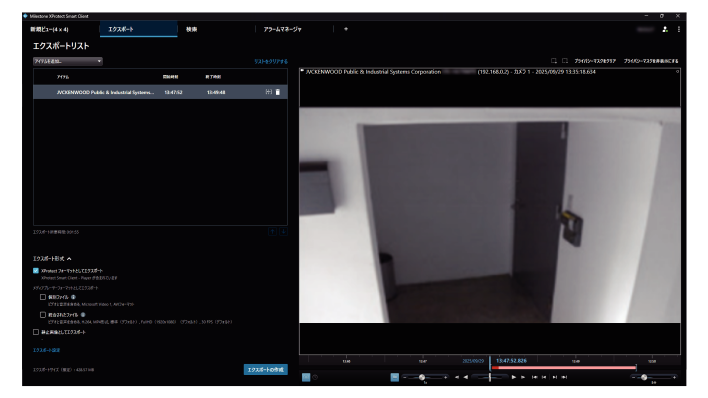Go to previous sequence
Image resolution: width=708 pixels, height=398 pixels.
pos(544,377)
